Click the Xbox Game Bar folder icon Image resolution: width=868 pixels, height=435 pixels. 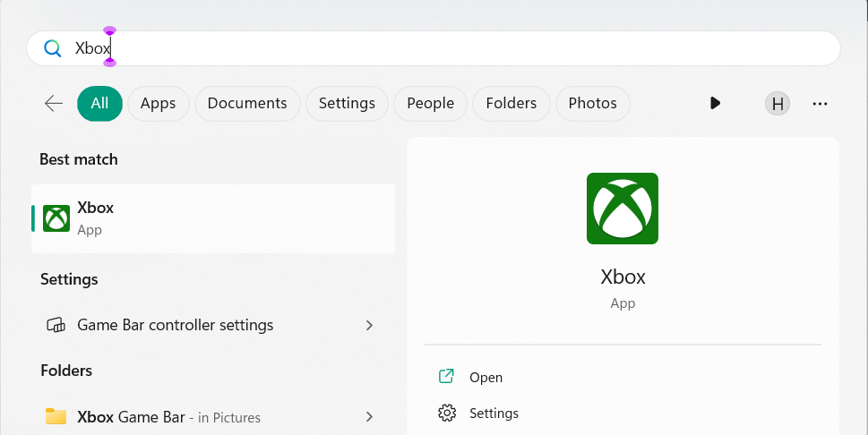coord(56,416)
